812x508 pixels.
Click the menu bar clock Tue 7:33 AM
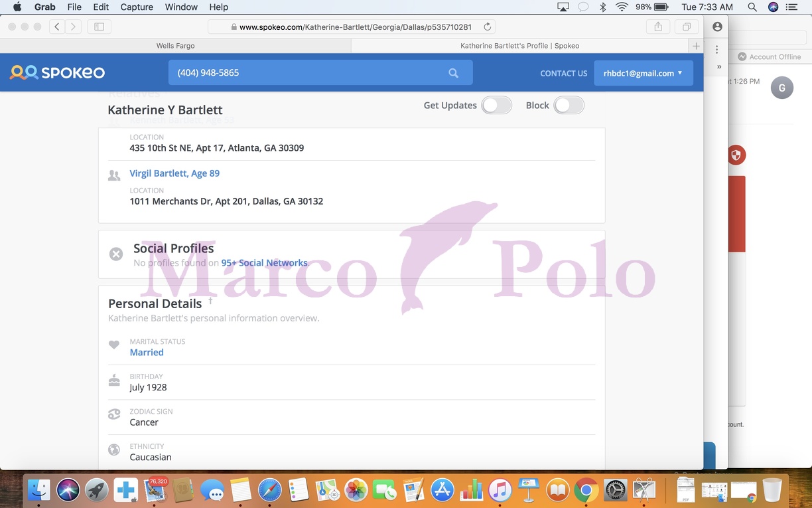707,7
